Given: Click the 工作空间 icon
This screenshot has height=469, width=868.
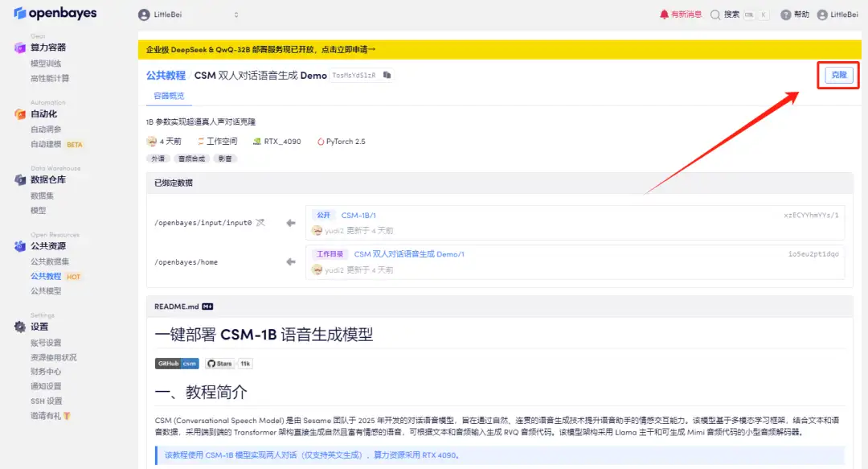Looking at the screenshot, I should tap(201, 142).
